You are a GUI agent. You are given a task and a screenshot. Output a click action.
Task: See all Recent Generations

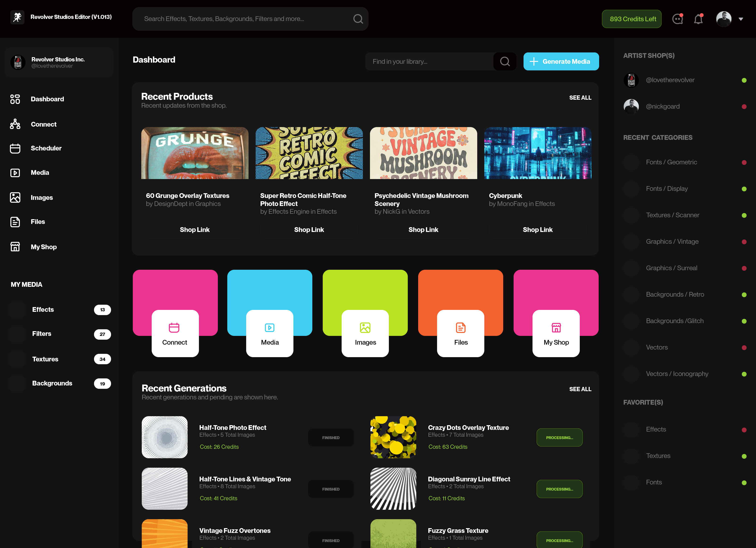[x=580, y=389]
